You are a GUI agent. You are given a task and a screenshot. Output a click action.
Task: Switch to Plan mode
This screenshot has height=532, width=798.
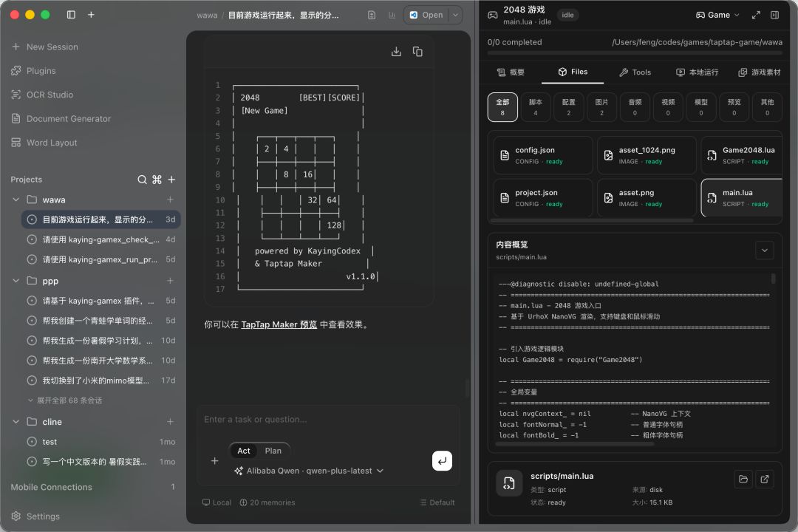pos(273,451)
